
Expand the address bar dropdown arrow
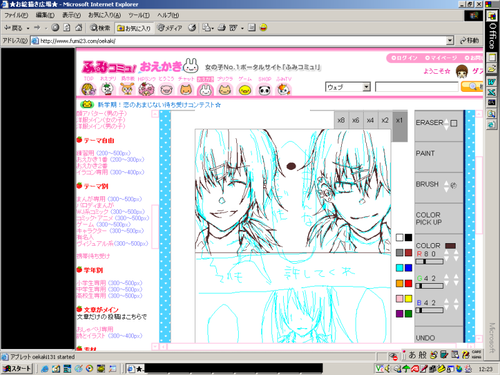(x=450, y=41)
